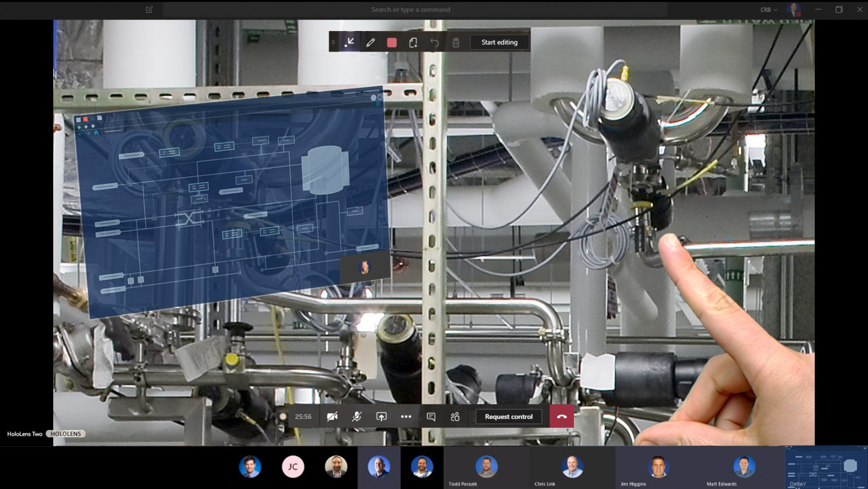Click the Request control button
This screenshot has height=489, width=868.
click(508, 417)
